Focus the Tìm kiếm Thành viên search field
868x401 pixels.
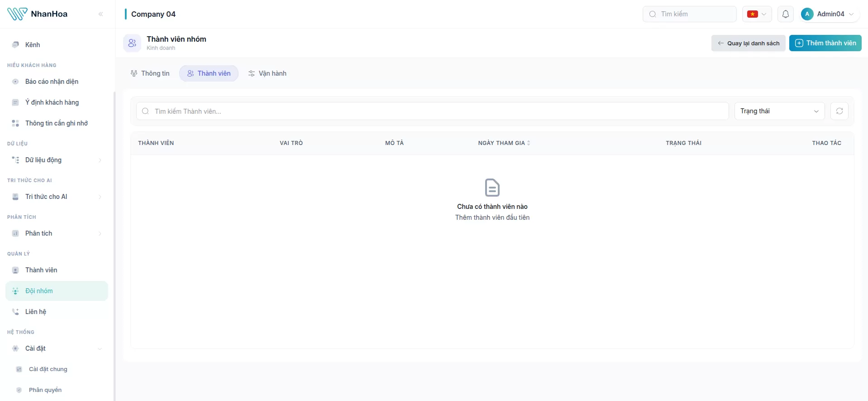433,111
